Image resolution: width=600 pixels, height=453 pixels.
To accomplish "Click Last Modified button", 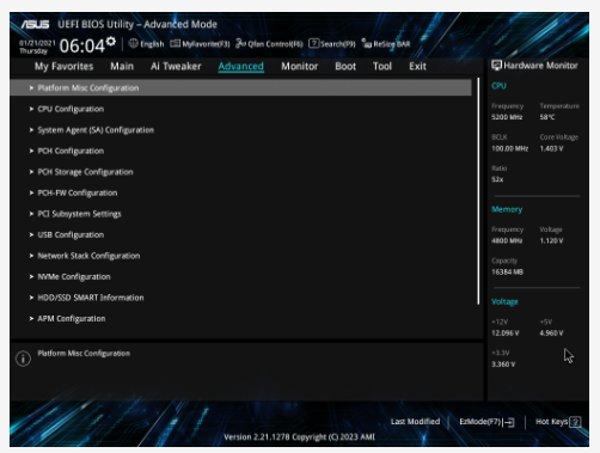I will (415, 422).
